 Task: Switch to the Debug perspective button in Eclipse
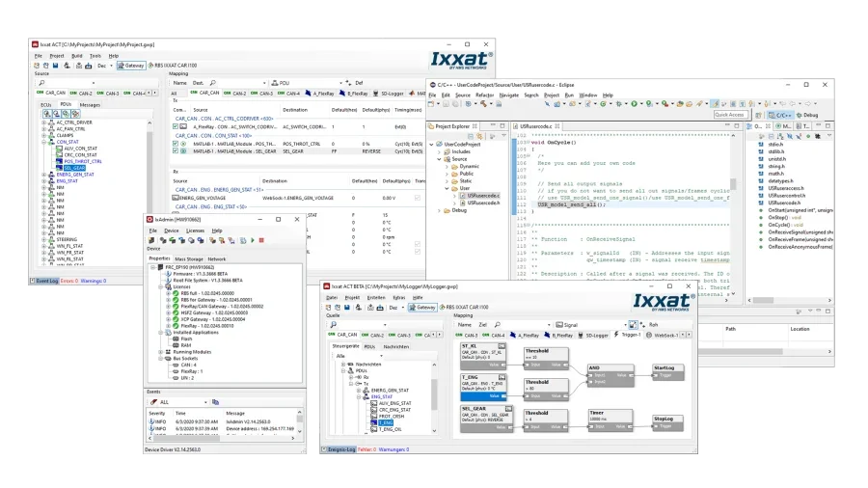pos(807,115)
